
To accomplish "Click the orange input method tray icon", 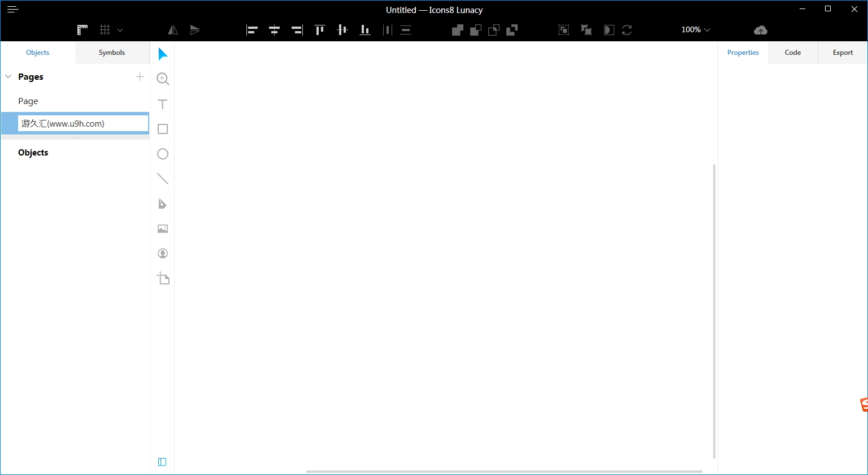I will coord(863,405).
